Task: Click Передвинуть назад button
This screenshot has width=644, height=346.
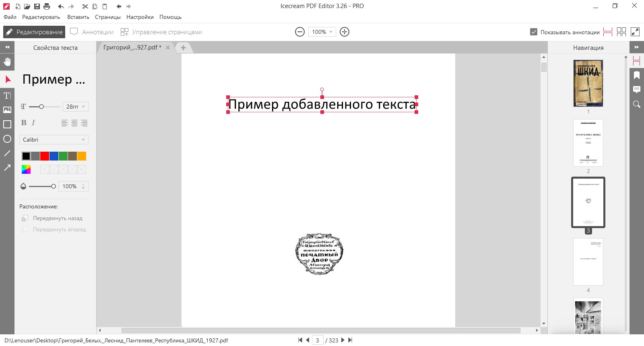Action: point(52,218)
